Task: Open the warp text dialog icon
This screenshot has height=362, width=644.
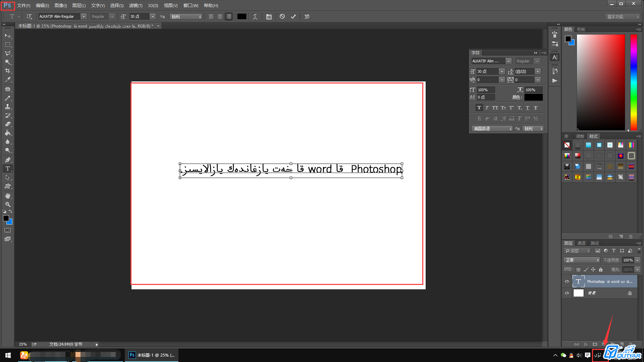Action: click(255, 16)
